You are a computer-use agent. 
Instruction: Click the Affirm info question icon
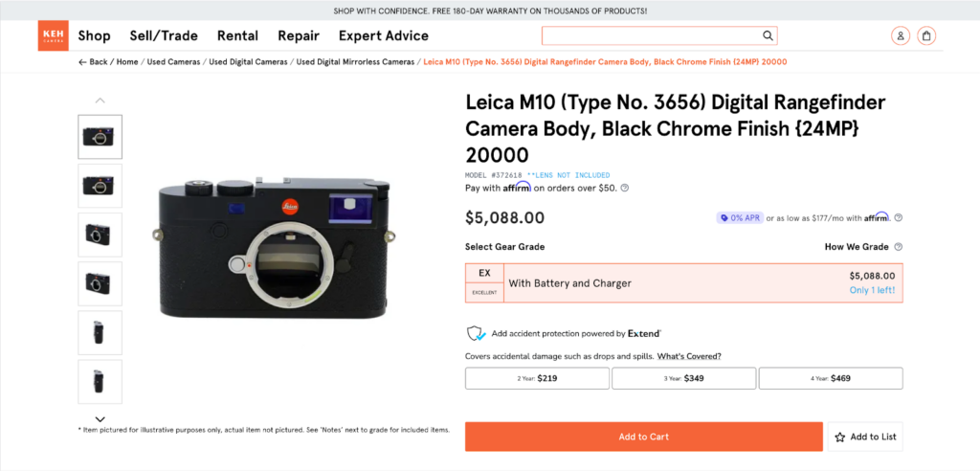point(625,188)
